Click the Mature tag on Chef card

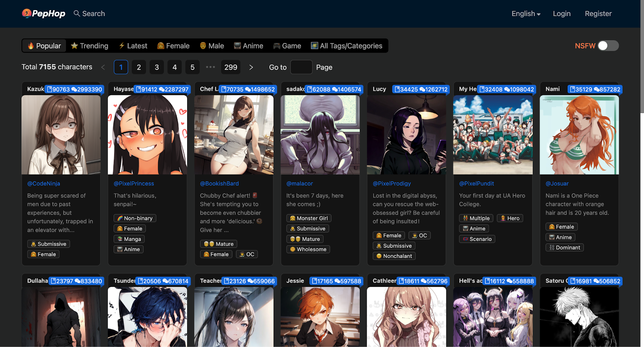[x=219, y=244]
